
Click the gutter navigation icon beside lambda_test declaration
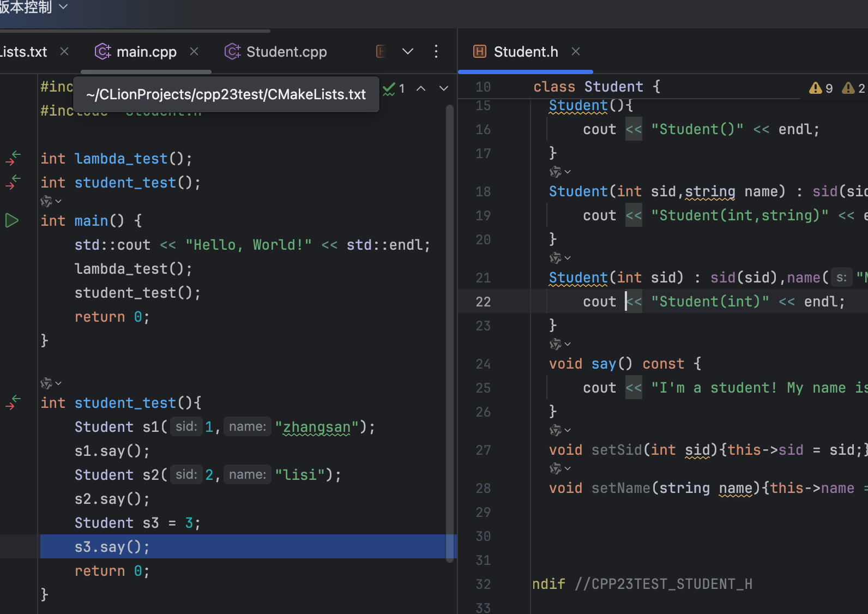click(13, 158)
